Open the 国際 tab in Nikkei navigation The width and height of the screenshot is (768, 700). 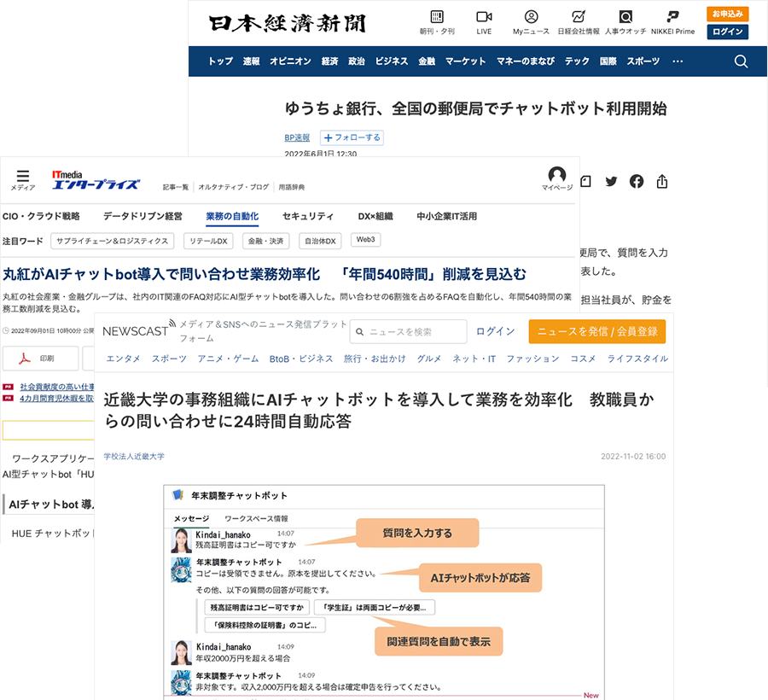point(608,61)
